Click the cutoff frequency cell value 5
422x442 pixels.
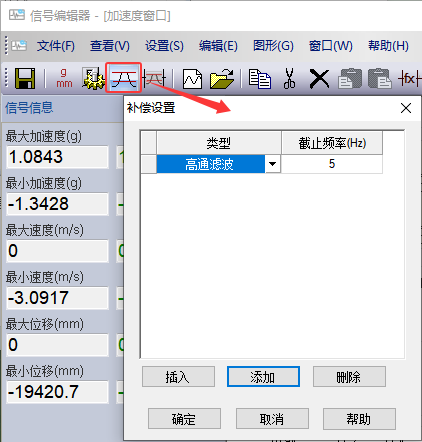click(x=332, y=164)
